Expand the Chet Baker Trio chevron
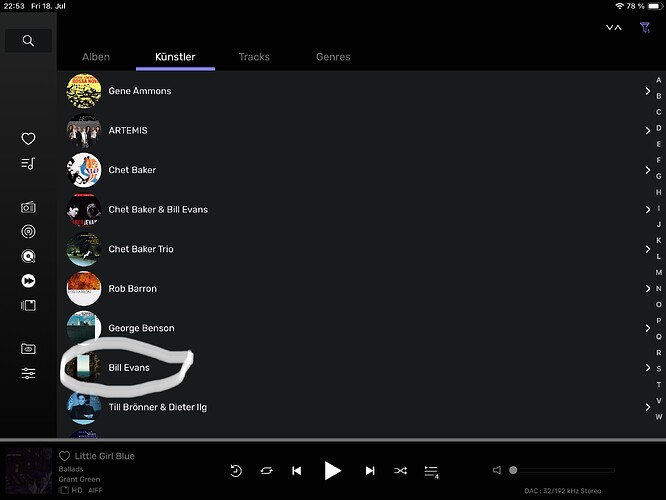Screen dimensions: 666x500 [647, 249]
